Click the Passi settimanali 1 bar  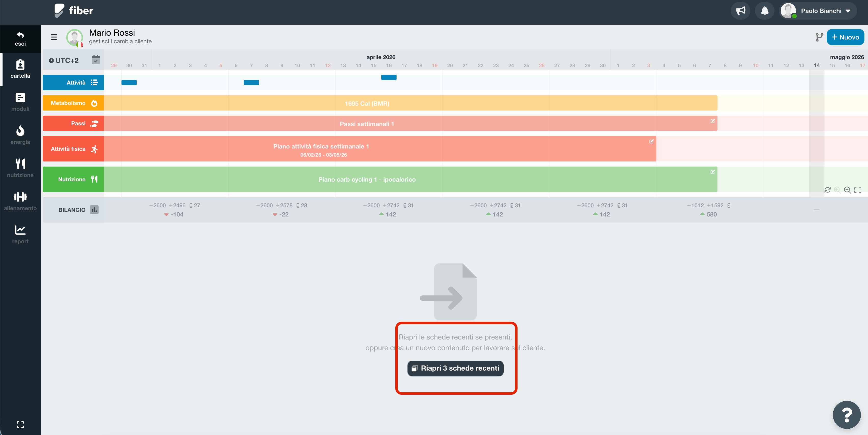tap(410, 124)
